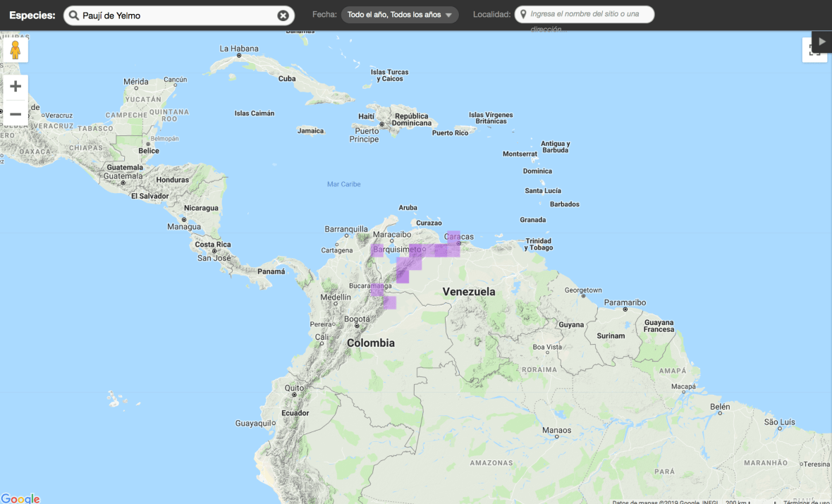Click the purple square over Barquisimeto

[x=415, y=250]
